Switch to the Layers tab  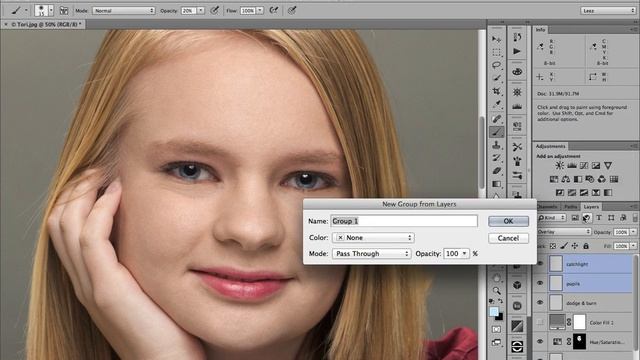[x=591, y=207]
